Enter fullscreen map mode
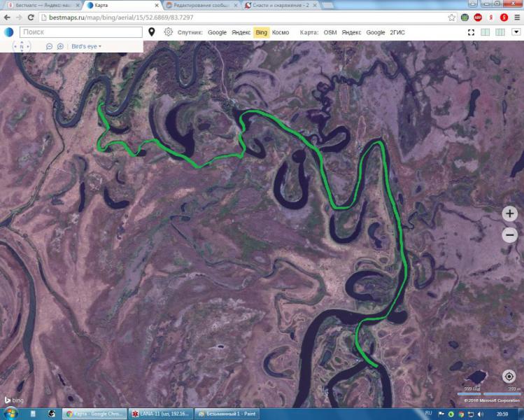524x420 pixels. point(472,32)
